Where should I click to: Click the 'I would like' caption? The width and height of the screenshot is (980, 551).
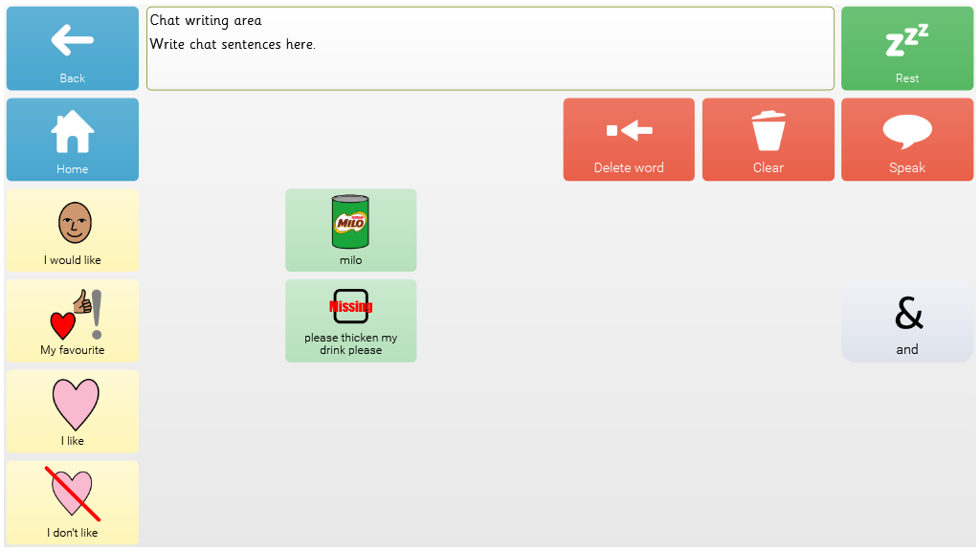coord(73,260)
